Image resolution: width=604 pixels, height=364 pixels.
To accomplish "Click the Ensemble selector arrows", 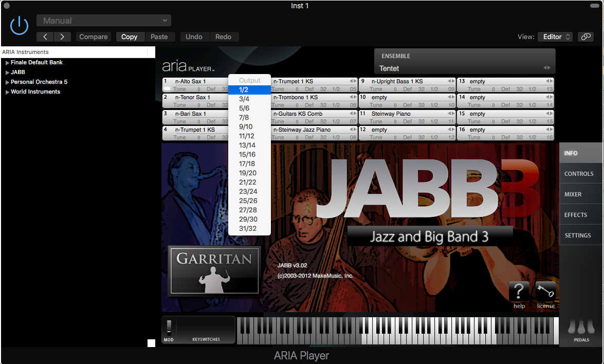I will [x=546, y=68].
